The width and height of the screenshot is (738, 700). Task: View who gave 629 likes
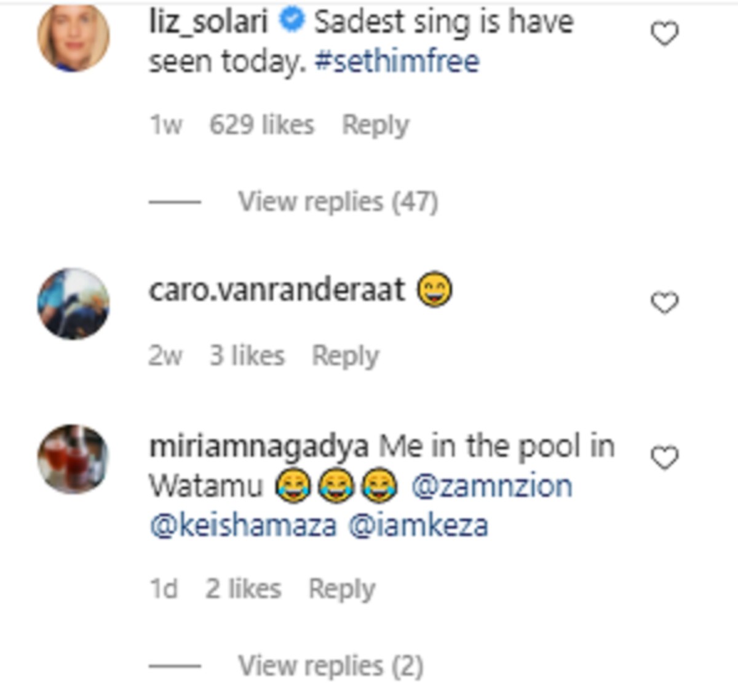pyautogui.click(x=261, y=125)
